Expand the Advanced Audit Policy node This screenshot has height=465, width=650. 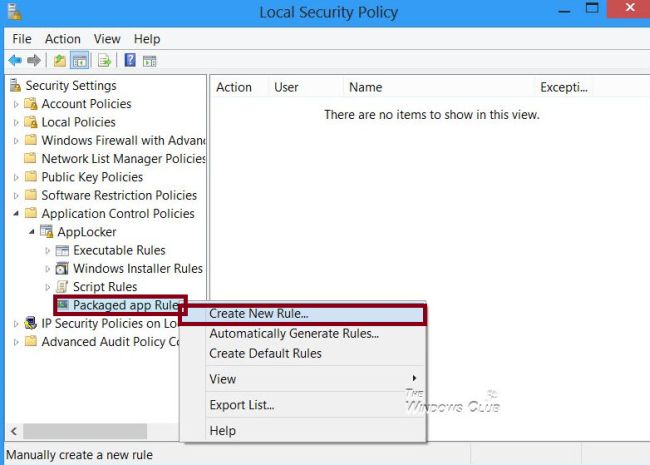click(x=16, y=342)
